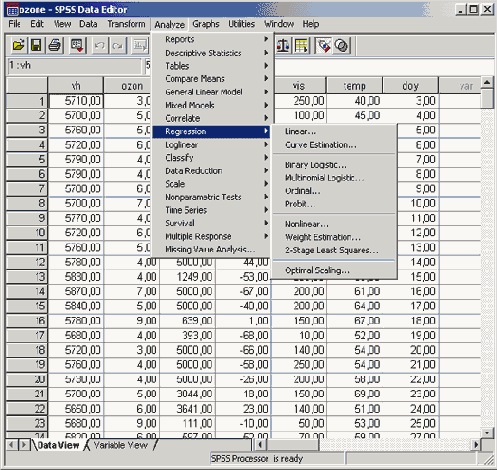Image resolution: width=497 pixels, height=470 pixels.
Task: Click the Weight Cases scale icon
Action: coord(283,45)
